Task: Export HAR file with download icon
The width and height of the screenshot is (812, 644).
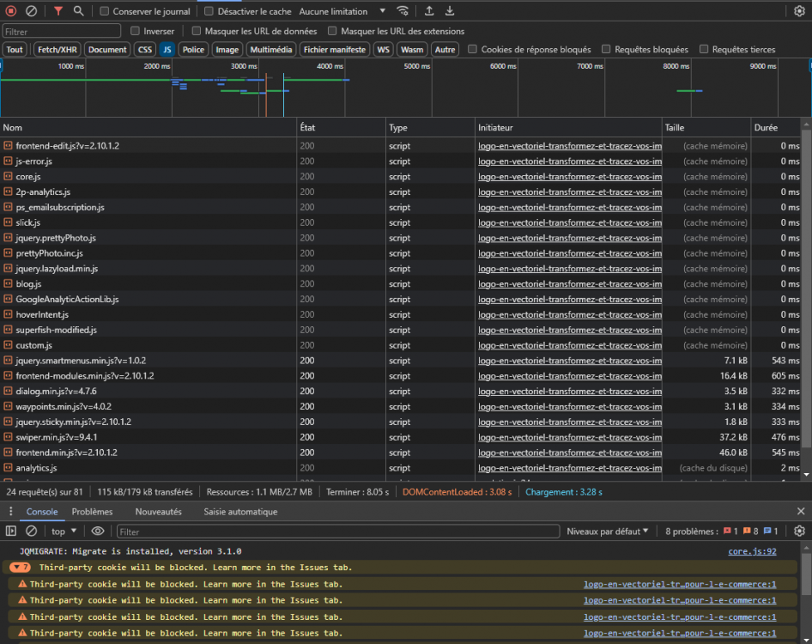Action: (450, 11)
